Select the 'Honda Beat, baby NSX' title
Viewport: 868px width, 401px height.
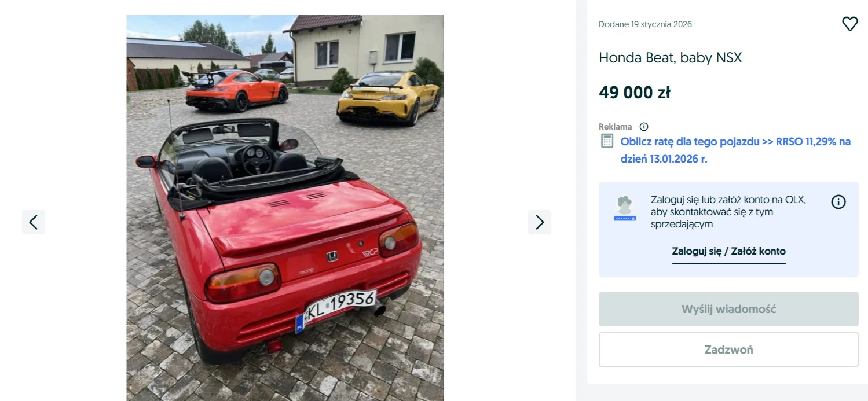click(670, 58)
